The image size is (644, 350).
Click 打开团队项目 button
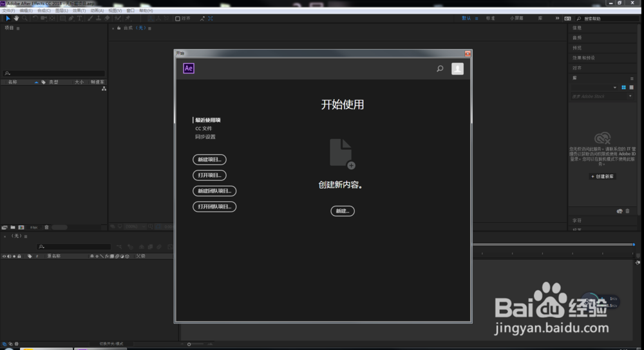tap(214, 207)
